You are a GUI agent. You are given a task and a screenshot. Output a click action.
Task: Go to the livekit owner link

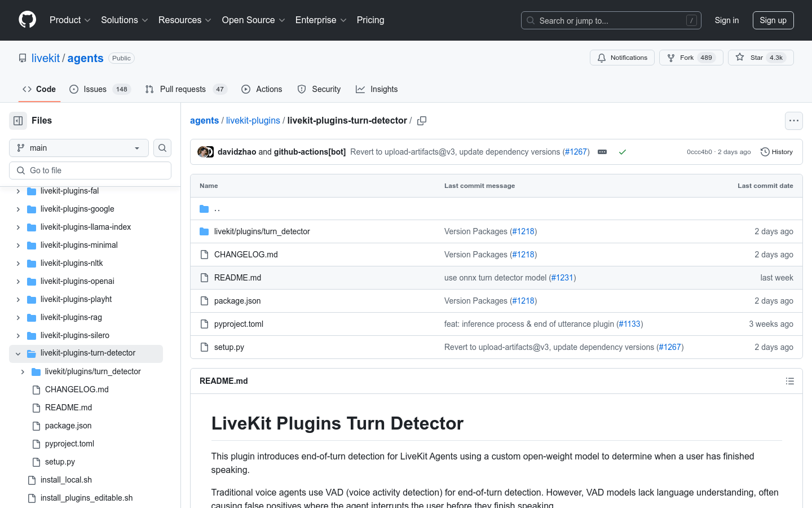[x=46, y=58]
